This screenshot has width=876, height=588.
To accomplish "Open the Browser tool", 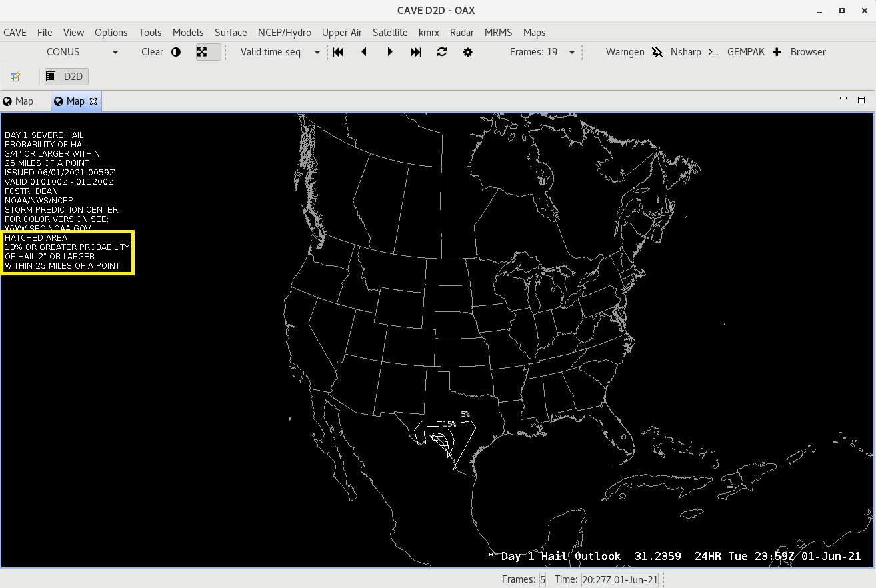I will 799,52.
